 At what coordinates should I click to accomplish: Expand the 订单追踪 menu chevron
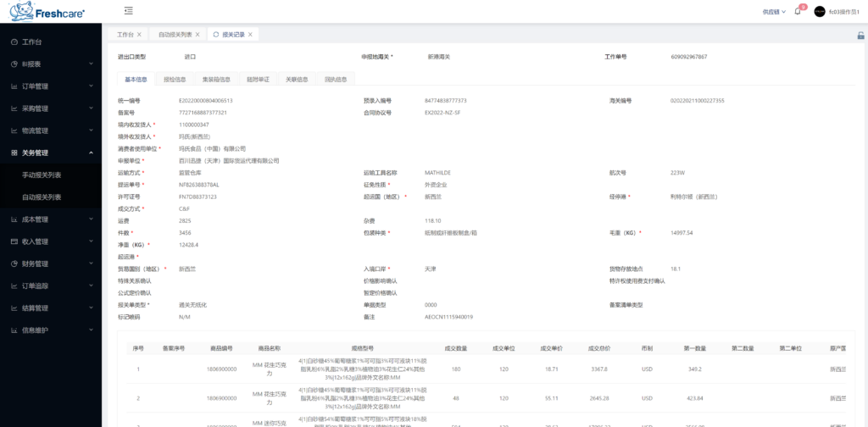[x=91, y=286]
